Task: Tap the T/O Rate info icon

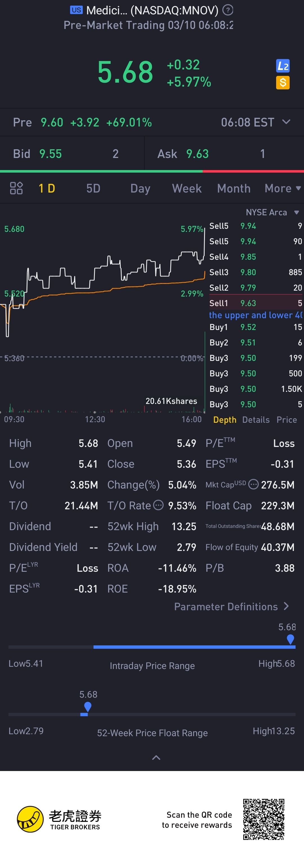Action: 158,505
